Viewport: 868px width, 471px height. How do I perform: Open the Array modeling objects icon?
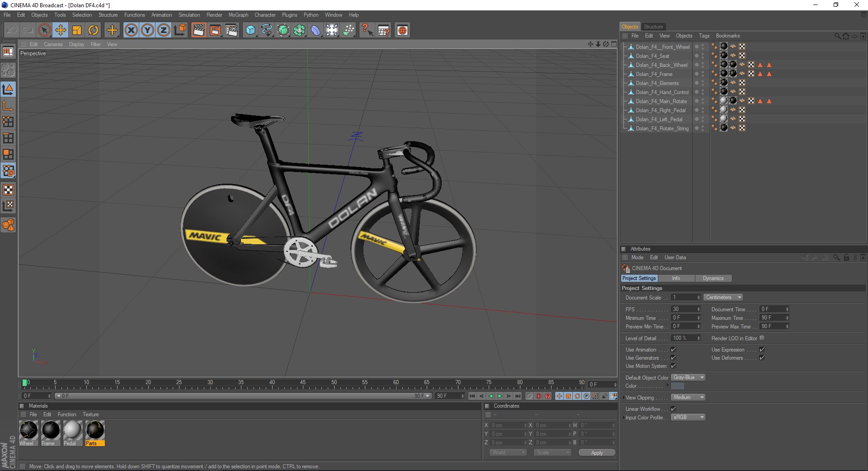(299, 30)
